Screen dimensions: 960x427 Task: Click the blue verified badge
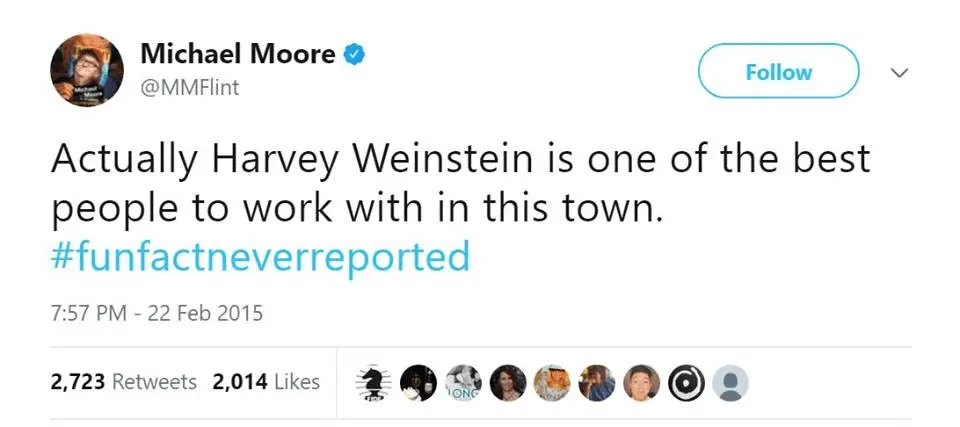[354, 55]
